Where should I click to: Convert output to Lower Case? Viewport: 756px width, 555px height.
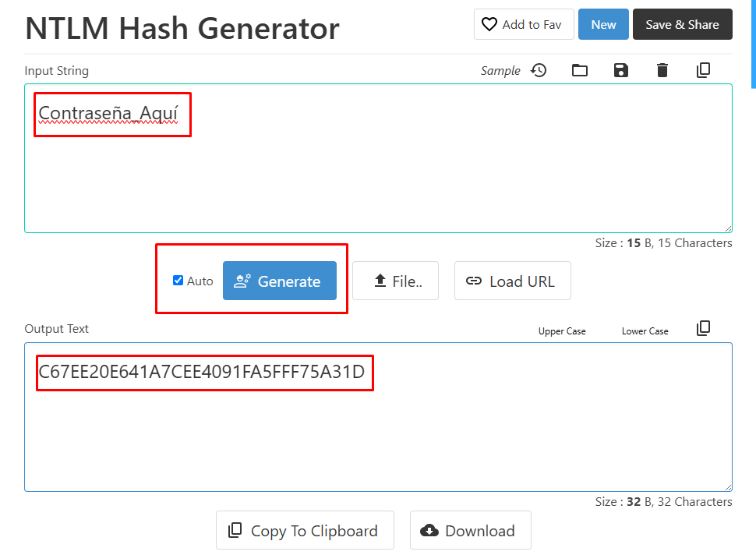point(645,331)
